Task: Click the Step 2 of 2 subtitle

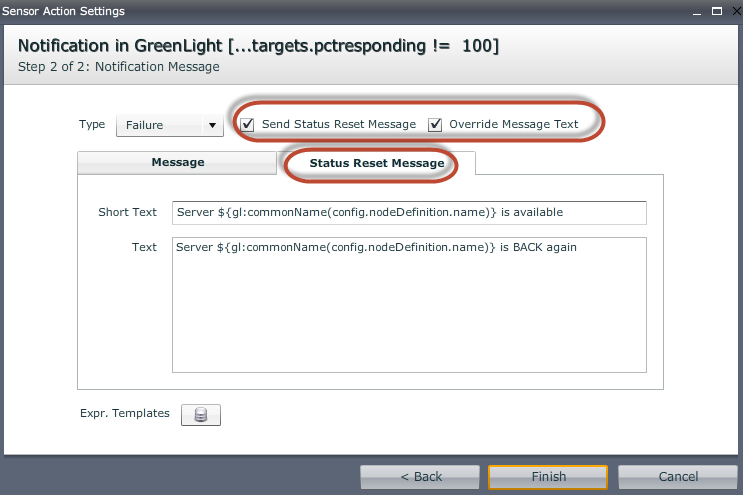Action: click(118, 67)
